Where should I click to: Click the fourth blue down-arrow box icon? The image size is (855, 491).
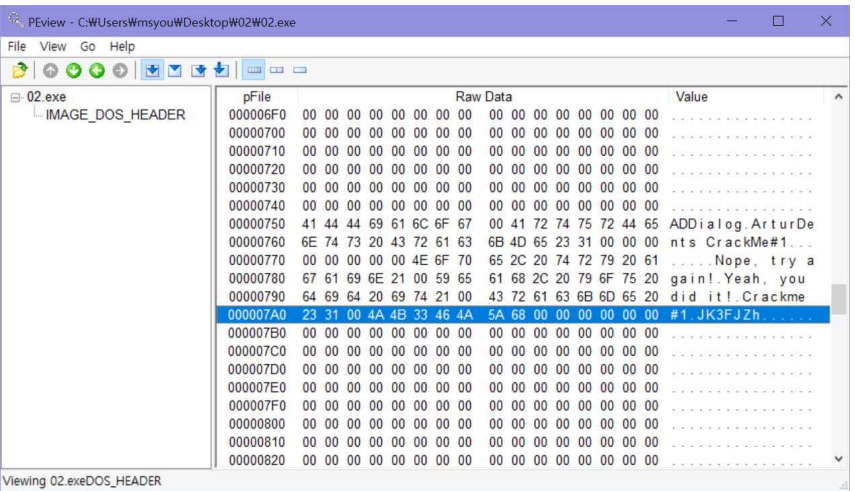tap(221, 69)
